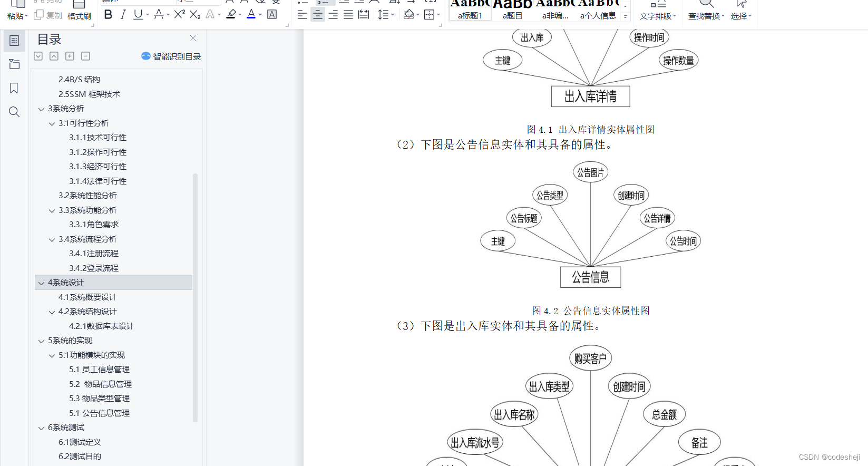Apply underline to text
This screenshot has height=466, width=868.
coord(138,15)
